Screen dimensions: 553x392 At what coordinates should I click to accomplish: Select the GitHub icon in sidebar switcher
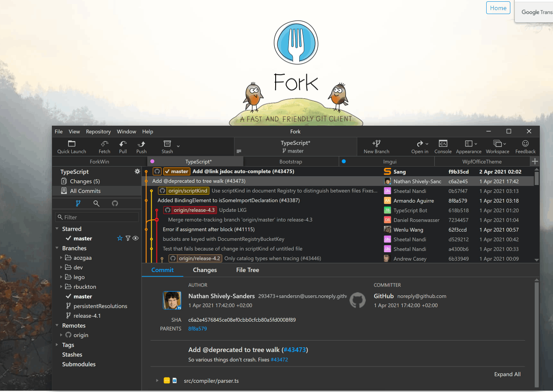[115, 203]
